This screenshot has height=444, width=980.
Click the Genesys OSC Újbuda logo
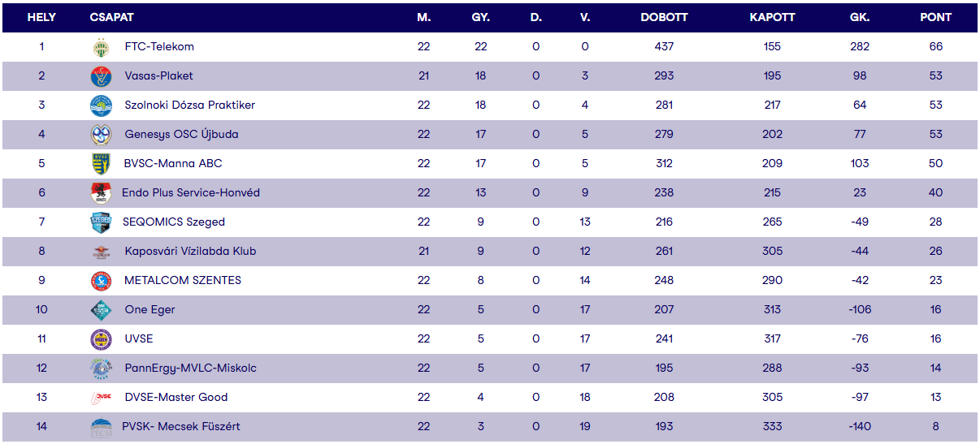(101, 135)
